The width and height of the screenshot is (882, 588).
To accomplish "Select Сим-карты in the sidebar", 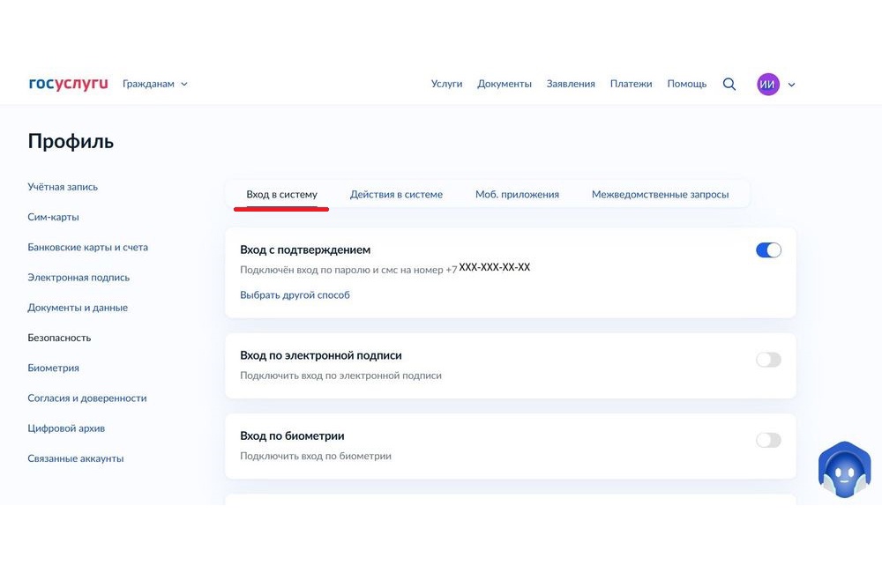I will point(53,217).
